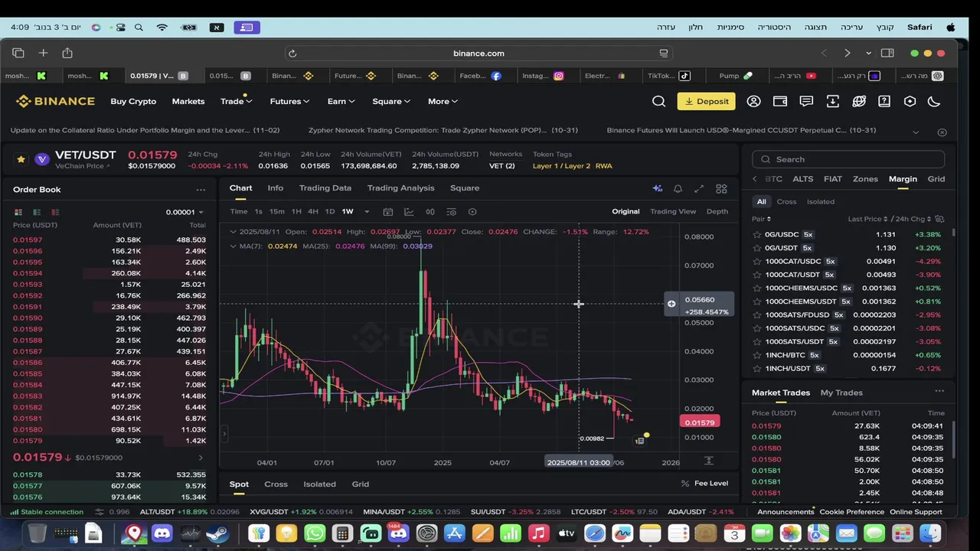Screen dimensions: 980x551
Task: Close the announcements banner
Action: (x=942, y=132)
